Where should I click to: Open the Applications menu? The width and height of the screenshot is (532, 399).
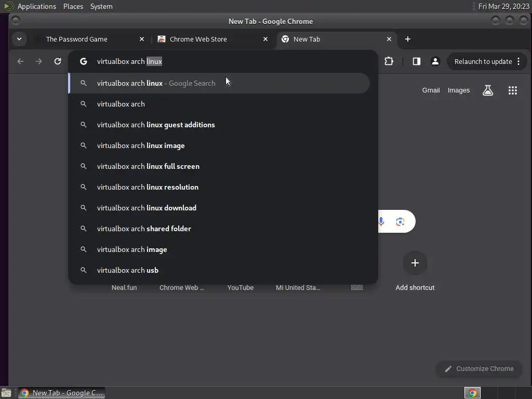coord(37,6)
